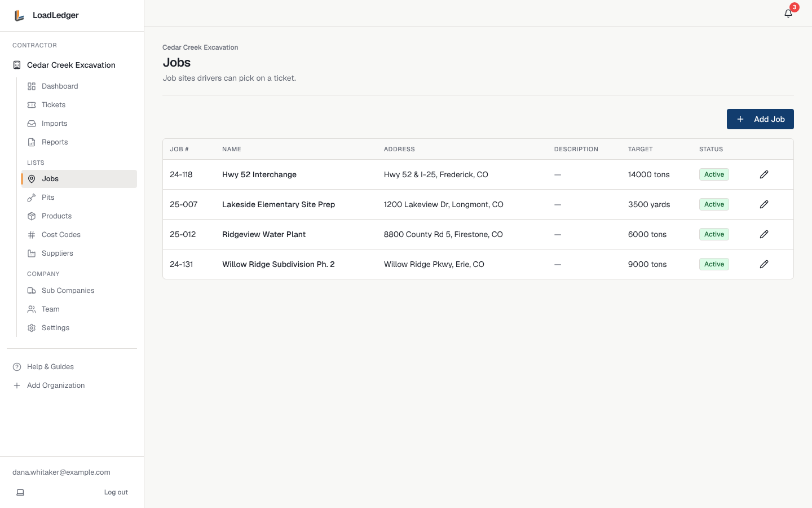Go to Tickets in sidebar
This screenshot has width=812, height=508.
click(79, 105)
